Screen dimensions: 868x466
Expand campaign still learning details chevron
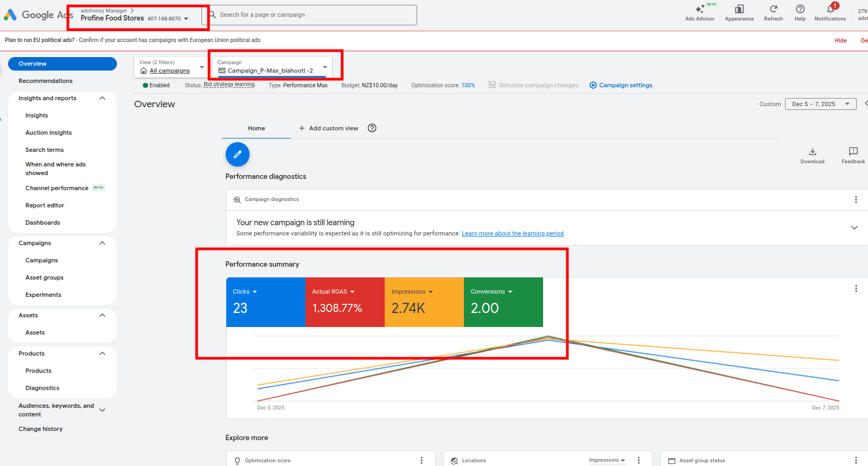[854, 228]
